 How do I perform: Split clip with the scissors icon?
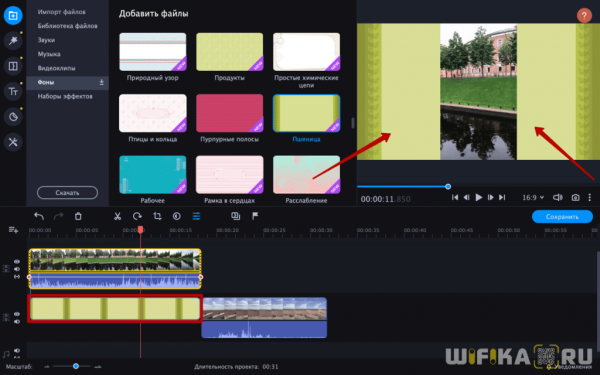pyautogui.click(x=117, y=216)
